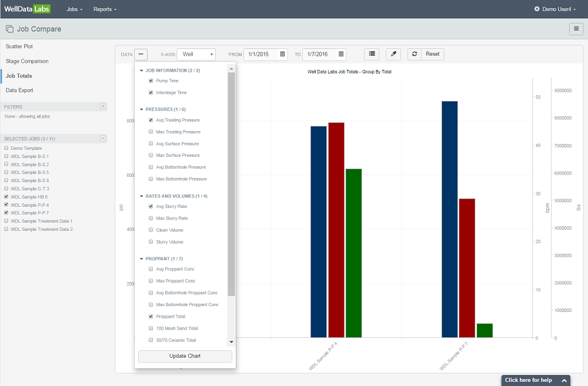This screenshot has height=386, width=588.
Task: Uncheck Proppant Total checkbox
Action: tap(151, 316)
